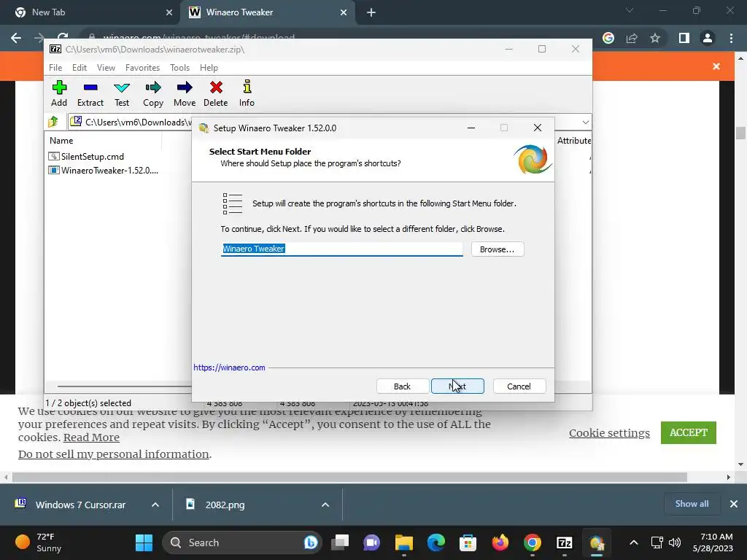Dismiss the orange banner with its X
This screenshot has width=747, height=560.
[716, 66]
